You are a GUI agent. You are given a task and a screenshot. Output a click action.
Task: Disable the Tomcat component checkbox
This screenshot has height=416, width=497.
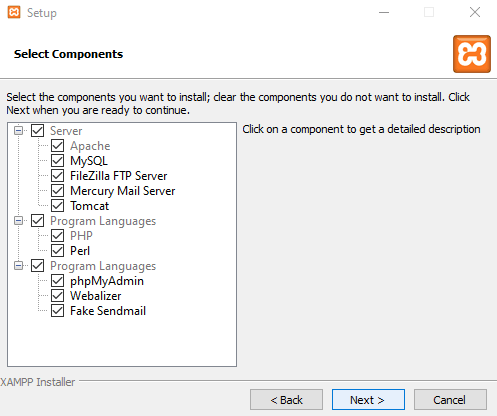[57, 206]
